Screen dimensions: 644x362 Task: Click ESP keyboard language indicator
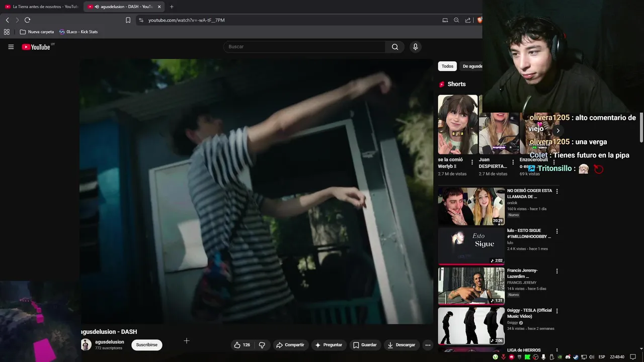602,357
